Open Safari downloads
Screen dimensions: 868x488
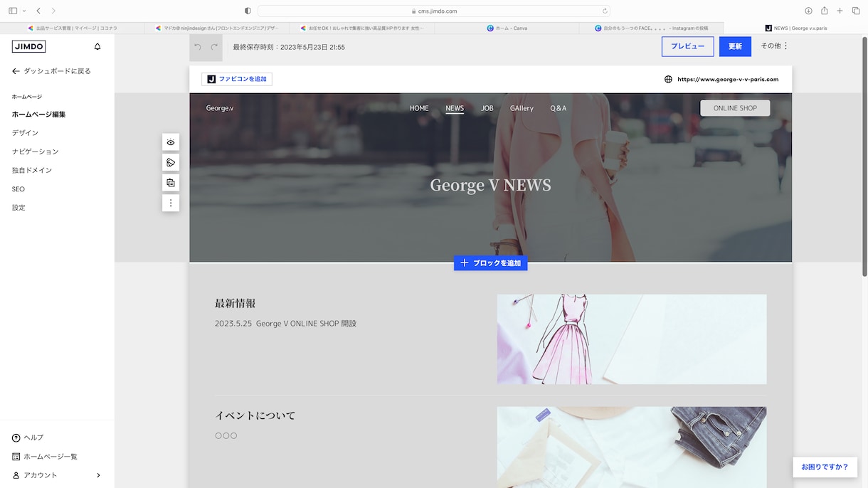pos(808,11)
